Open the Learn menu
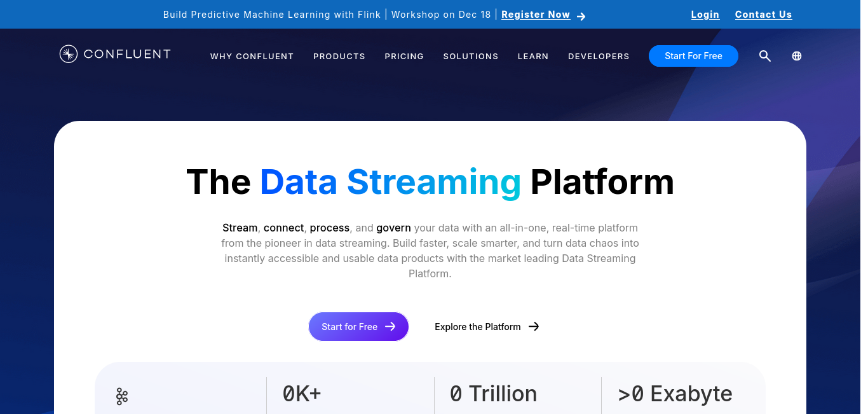This screenshot has height=414, width=868. [x=533, y=56]
